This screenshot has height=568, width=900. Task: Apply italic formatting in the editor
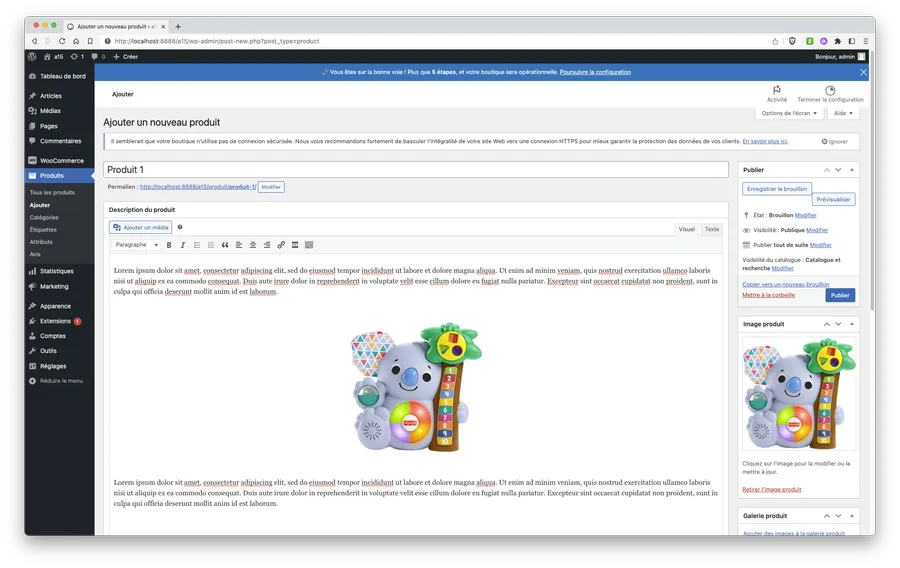183,245
